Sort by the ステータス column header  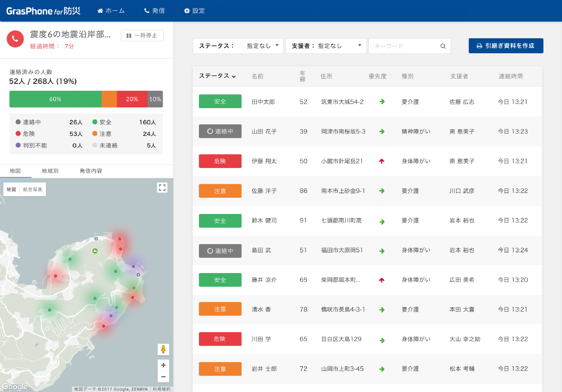pyautogui.click(x=217, y=76)
